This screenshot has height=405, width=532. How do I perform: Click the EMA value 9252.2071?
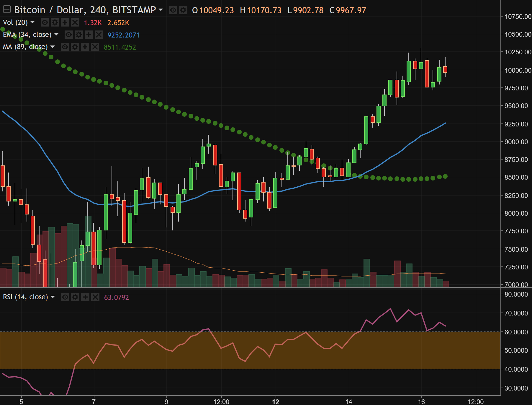tap(123, 35)
